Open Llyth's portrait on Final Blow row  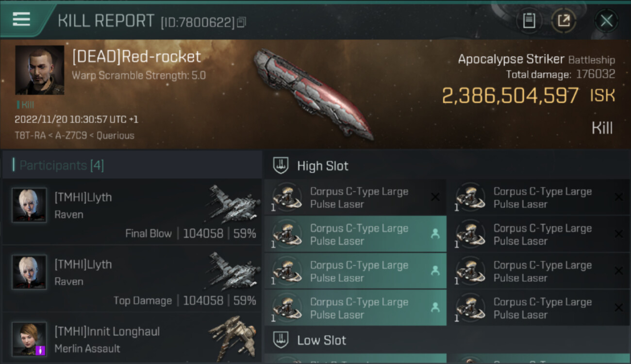point(29,205)
